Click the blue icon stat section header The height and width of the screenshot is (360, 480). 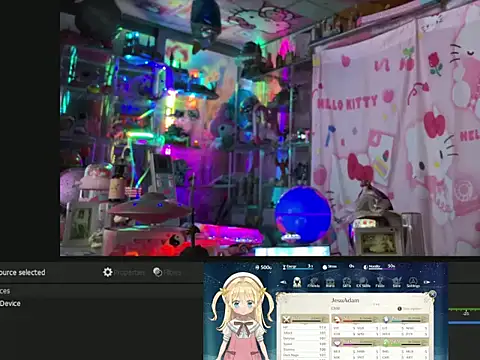405,320
